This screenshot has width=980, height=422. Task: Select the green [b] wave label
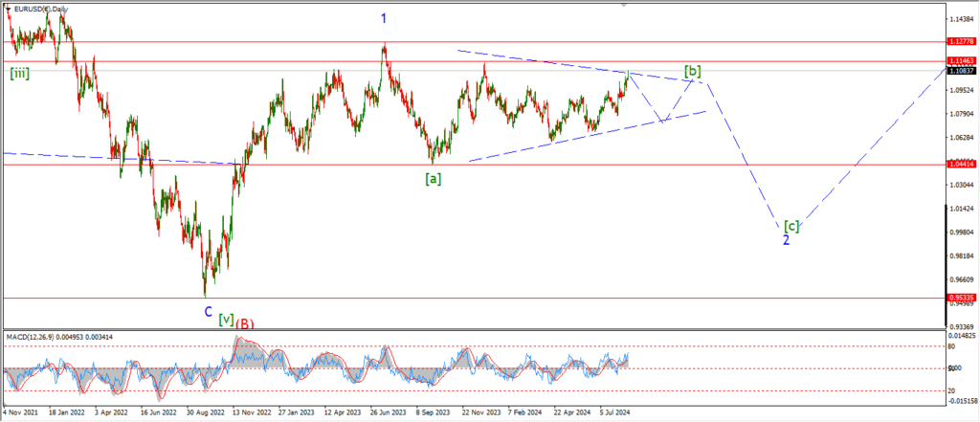[x=693, y=72]
